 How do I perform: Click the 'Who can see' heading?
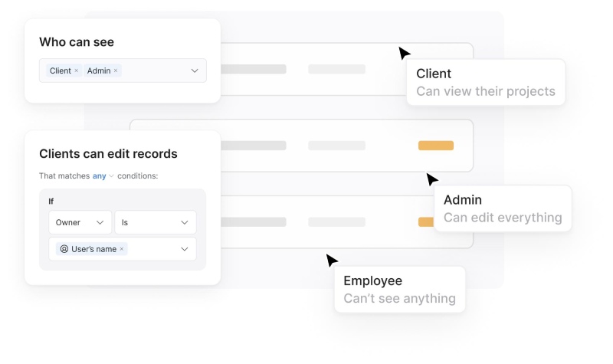[77, 42]
